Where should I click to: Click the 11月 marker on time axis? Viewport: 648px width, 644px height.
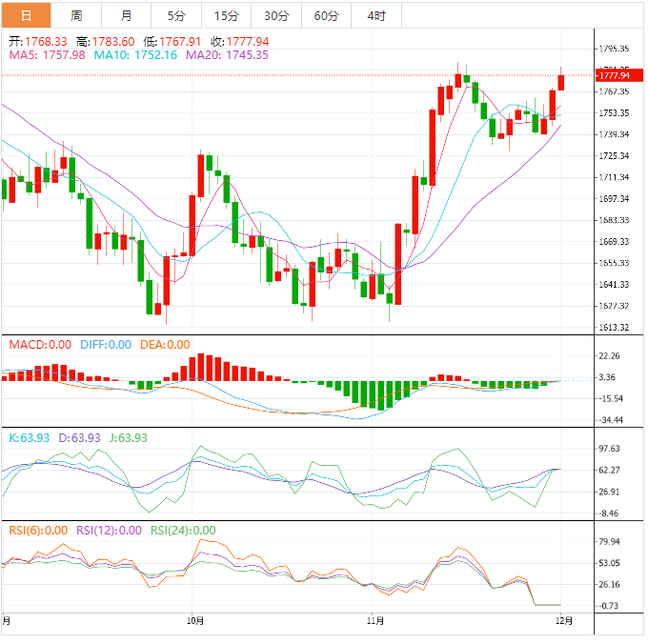point(375,621)
